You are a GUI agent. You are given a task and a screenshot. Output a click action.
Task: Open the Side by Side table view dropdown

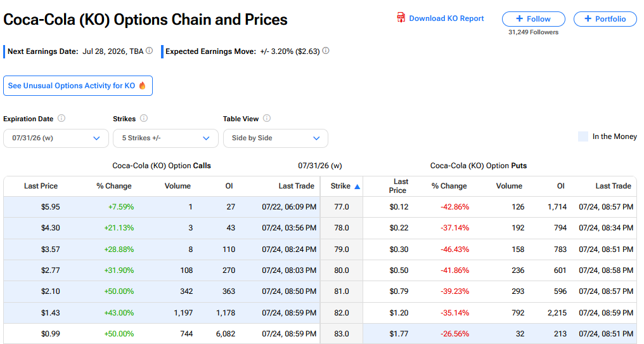point(276,138)
